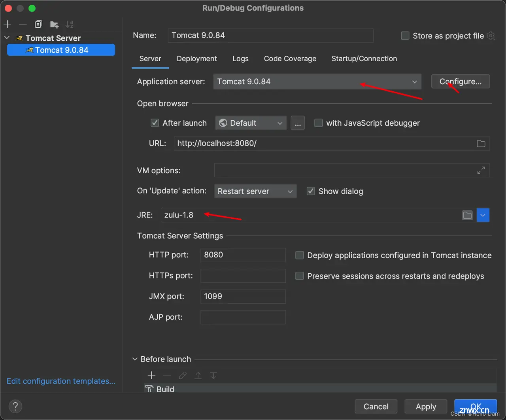
Task: Focus the AJP port field
Action: coord(243,317)
